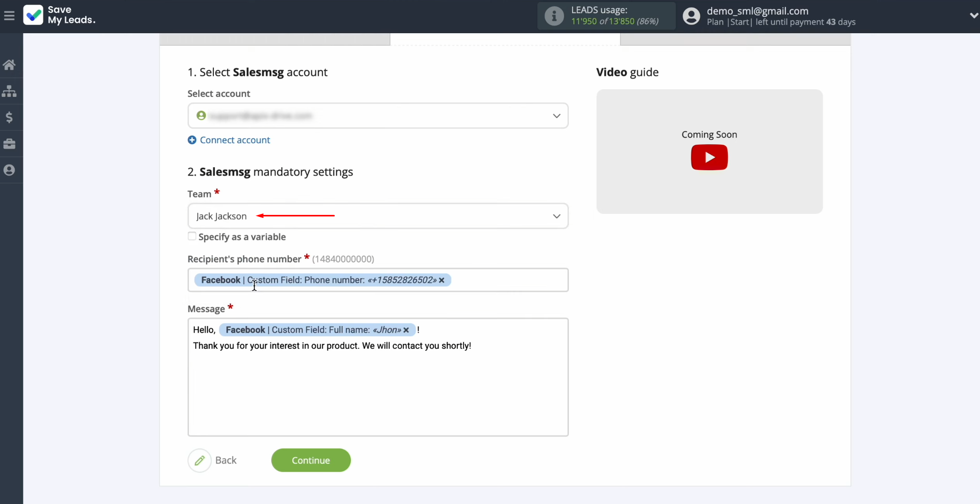Click the LEADS usage counter text
Viewport: 980px width, 504px height.
point(615,21)
